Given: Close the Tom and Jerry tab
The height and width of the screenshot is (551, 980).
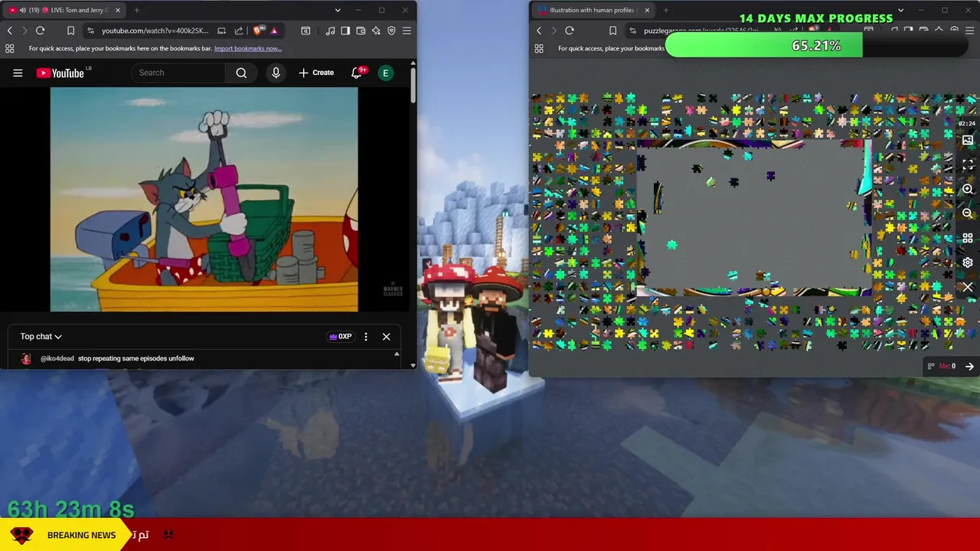Looking at the screenshot, I should pos(118,10).
